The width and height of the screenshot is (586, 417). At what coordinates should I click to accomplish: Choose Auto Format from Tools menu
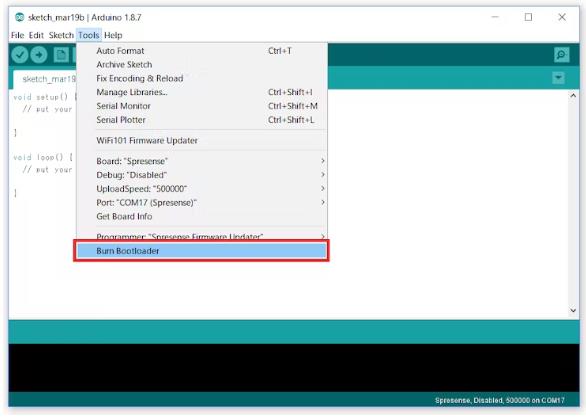tap(202, 51)
